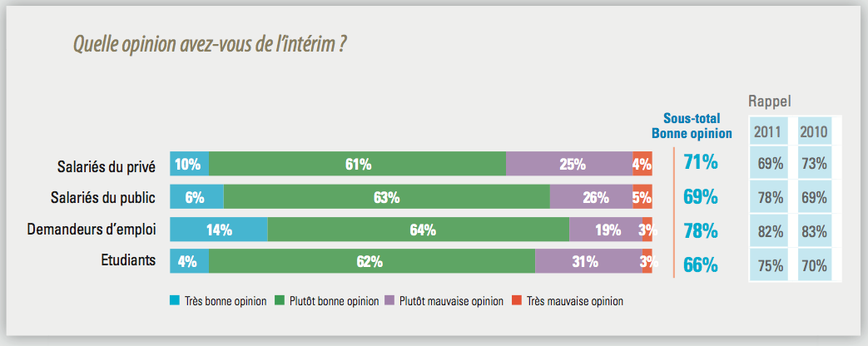868x346 pixels.
Task: Click the Salariés du public row label
Action: [103, 198]
